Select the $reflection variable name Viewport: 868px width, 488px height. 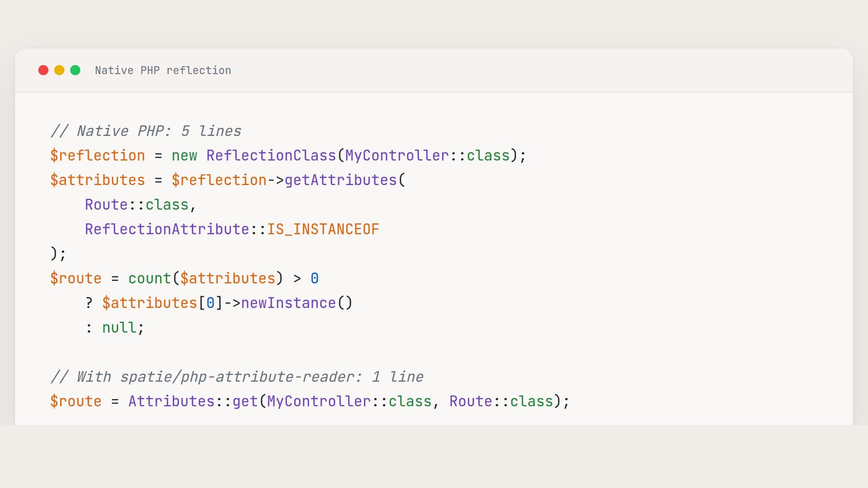pyautogui.click(x=97, y=155)
